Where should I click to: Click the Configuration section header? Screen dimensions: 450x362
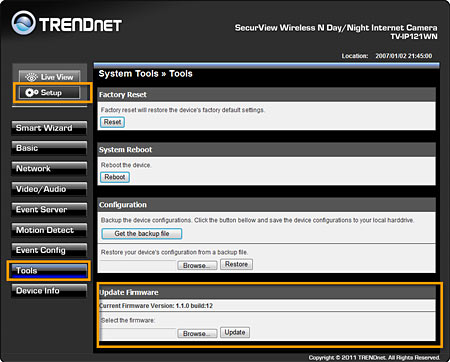tap(266, 205)
